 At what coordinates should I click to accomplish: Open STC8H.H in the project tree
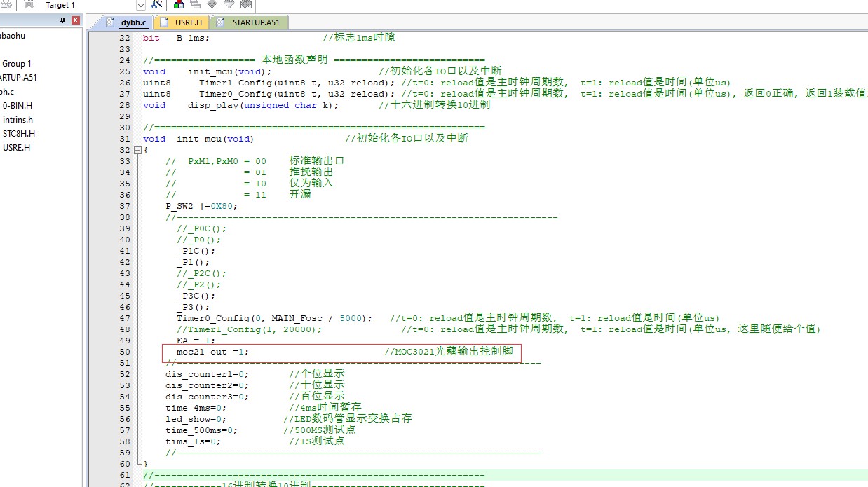click(19, 134)
